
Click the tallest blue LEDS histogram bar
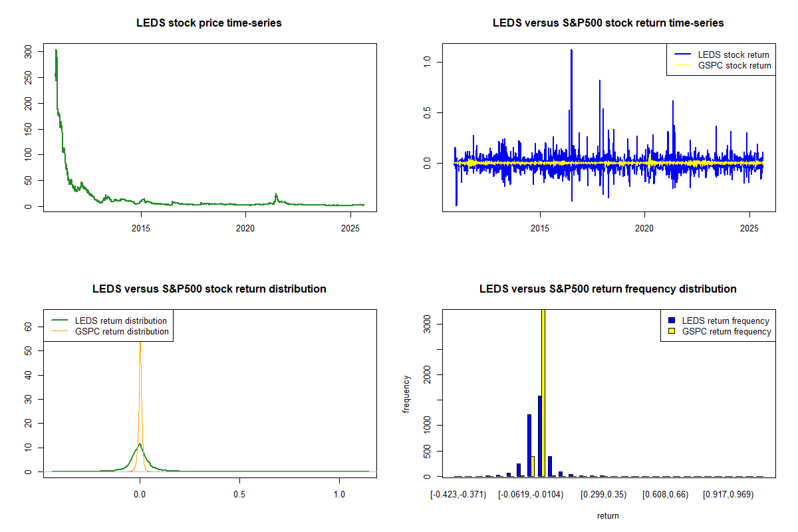coord(539,436)
